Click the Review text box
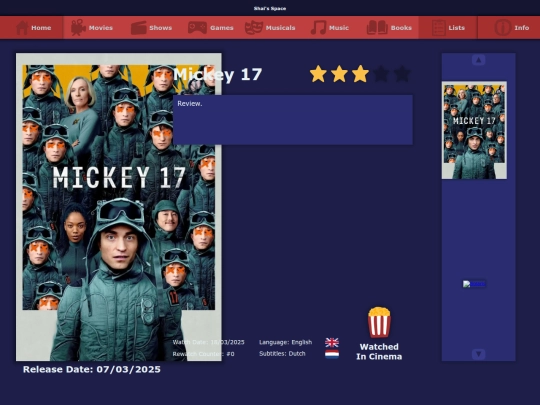This screenshot has height=405, width=540. (293, 120)
